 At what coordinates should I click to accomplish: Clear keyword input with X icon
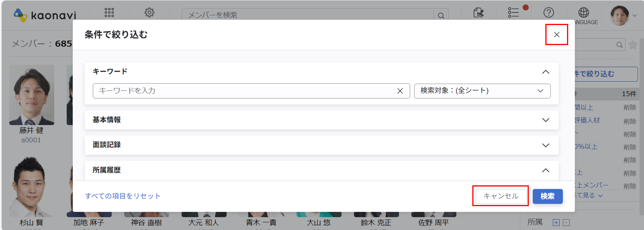click(400, 91)
